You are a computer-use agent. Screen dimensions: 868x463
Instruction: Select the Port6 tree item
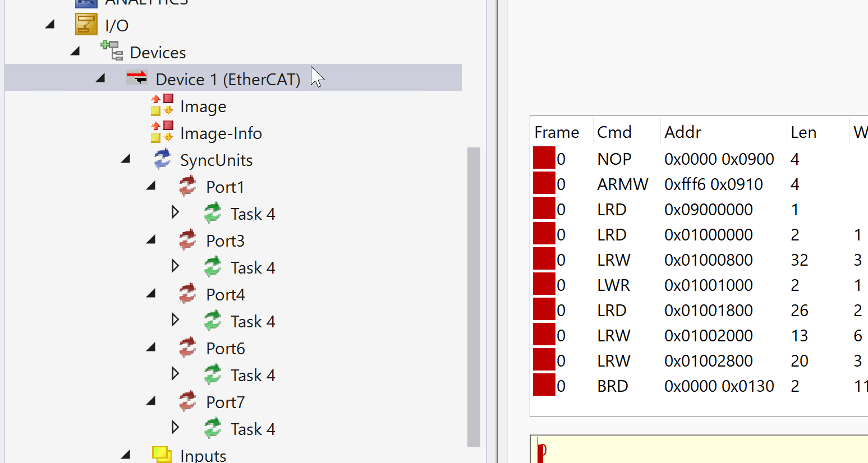(x=226, y=349)
